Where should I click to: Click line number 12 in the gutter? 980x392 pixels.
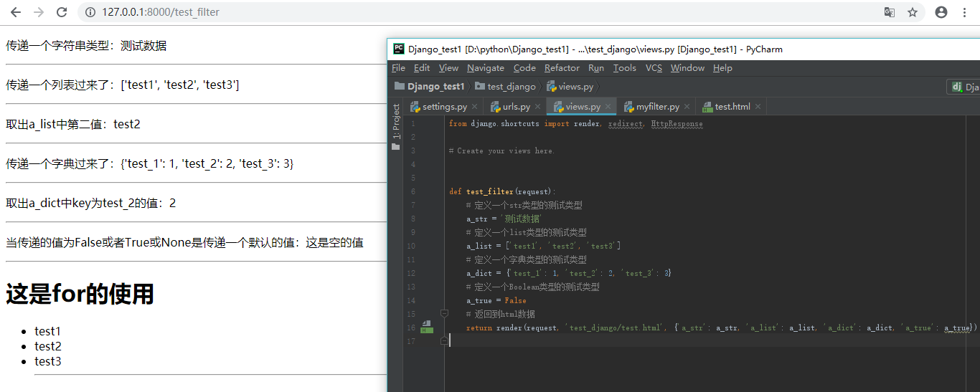pyautogui.click(x=411, y=273)
